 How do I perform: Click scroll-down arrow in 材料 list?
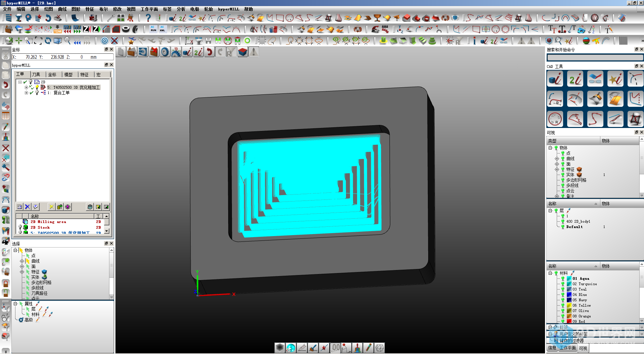tap(642, 321)
